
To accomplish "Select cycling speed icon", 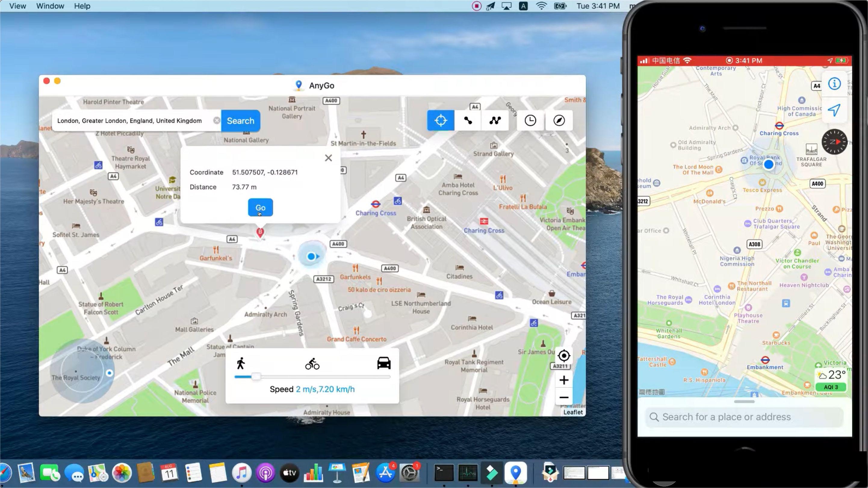I will [312, 364].
